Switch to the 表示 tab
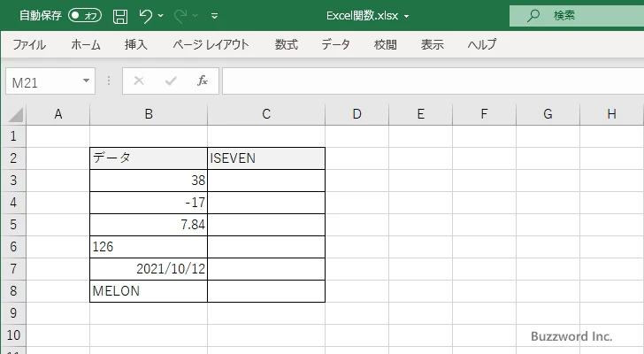The width and height of the screenshot is (644, 354). 432,44
